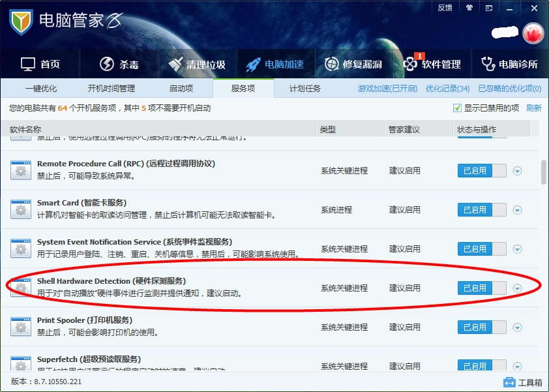
Task: Expand System Event Notification row dropdown arrow
Action: (x=517, y=249)
